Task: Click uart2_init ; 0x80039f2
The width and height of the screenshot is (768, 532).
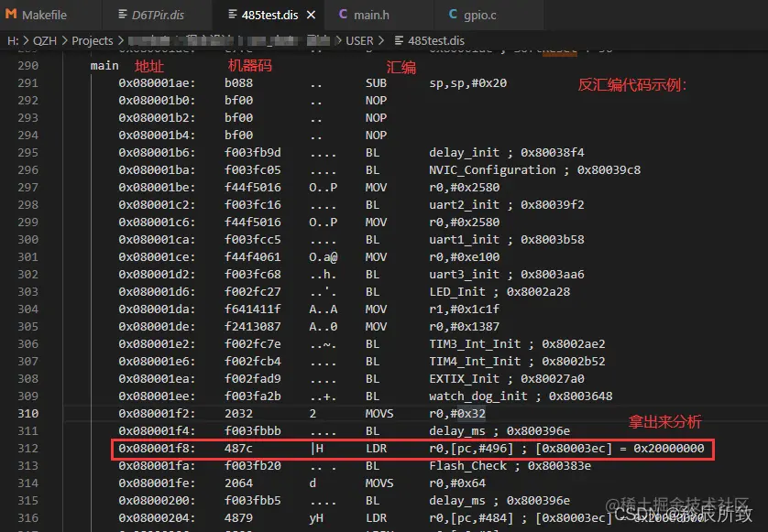Action: (507, 204)
